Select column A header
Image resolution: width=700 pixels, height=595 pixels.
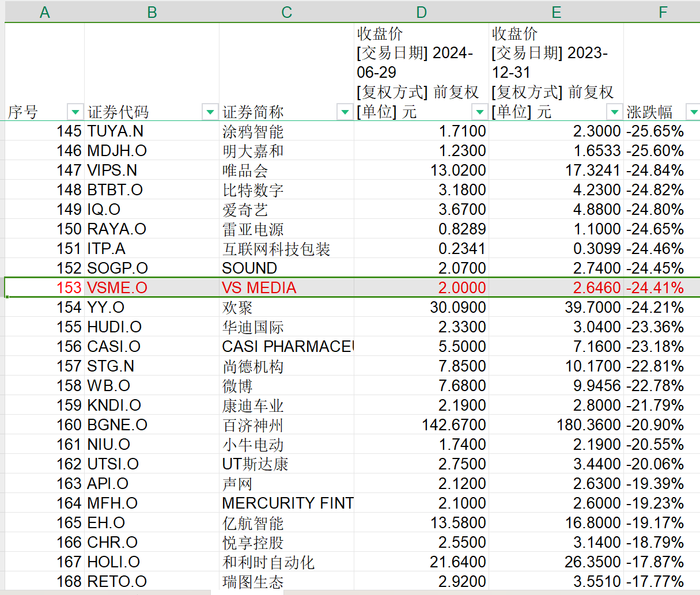[x=44, y=12]
